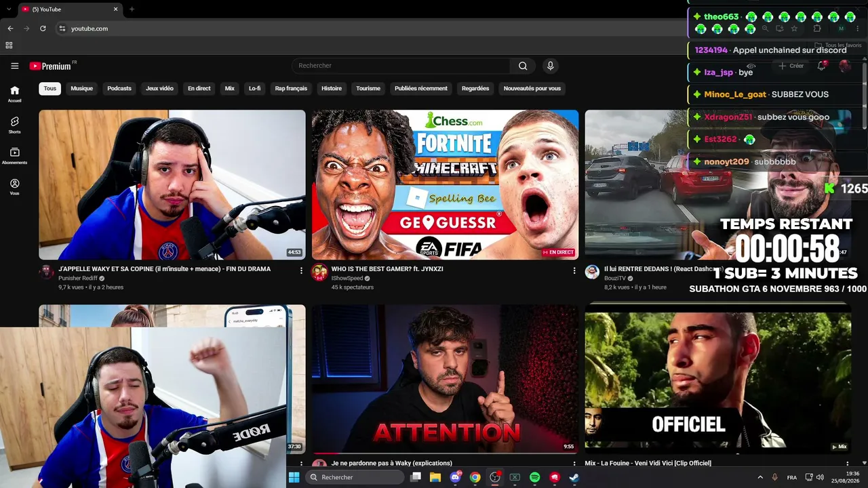The height and width of the screenshot is (488, 868).
Task: Select the Tourisme filter chip
Action: 368,88
